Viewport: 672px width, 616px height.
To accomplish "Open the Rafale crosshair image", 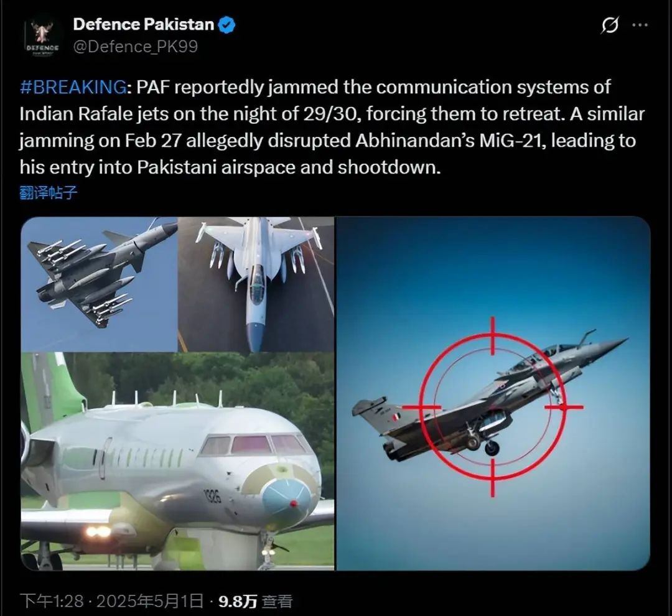I will (493, 393).
